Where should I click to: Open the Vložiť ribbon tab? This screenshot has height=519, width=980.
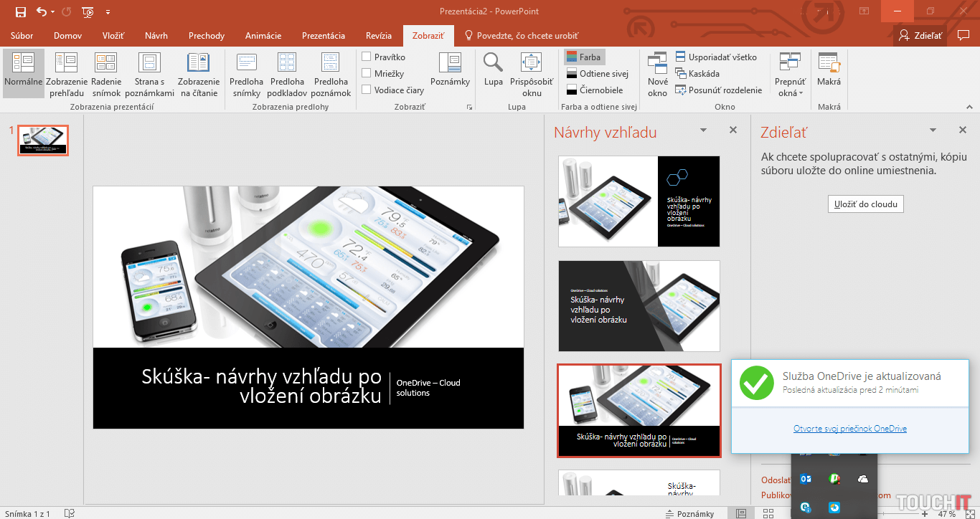tap(113, 36)
